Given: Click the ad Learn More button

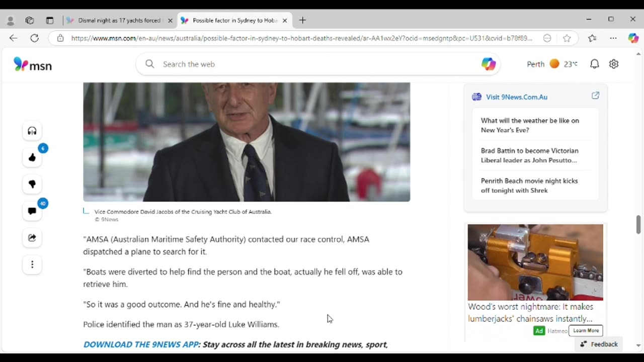Looking at the screenshot, I should click(x=586, y=330).
